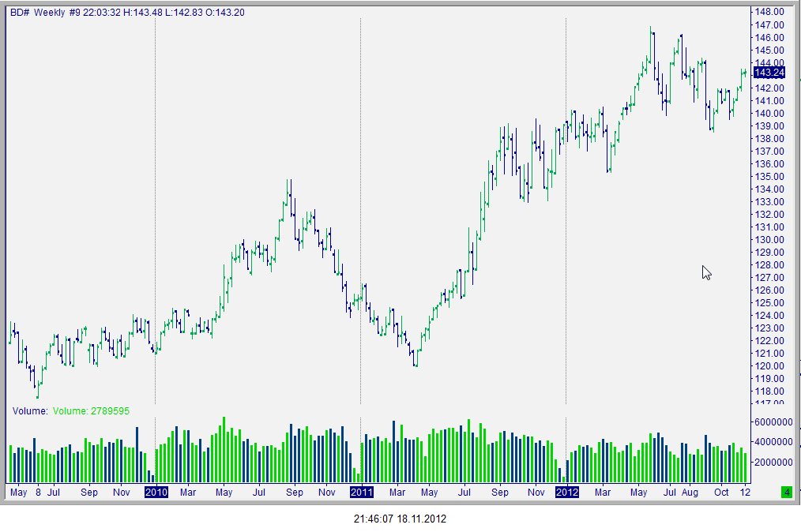
Task: Click the 12 label on the time axis
Action: pyautogui.click(x=746, y=493)
